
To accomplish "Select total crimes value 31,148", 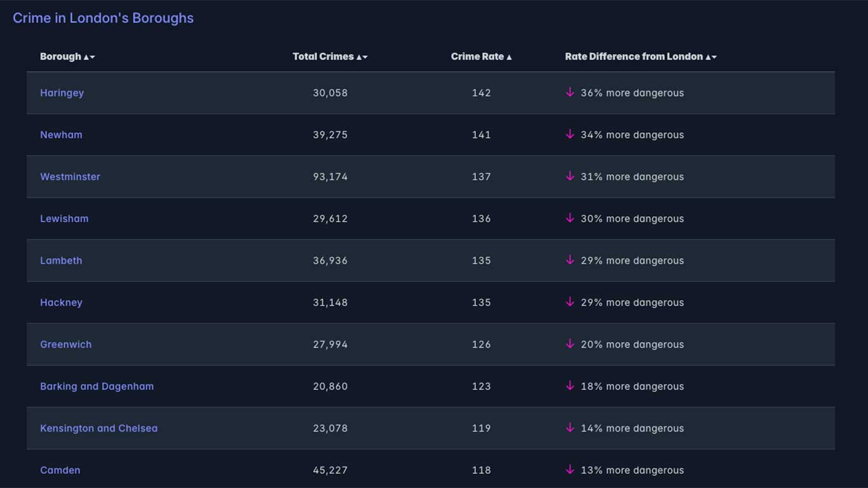I will click(330, 302).
